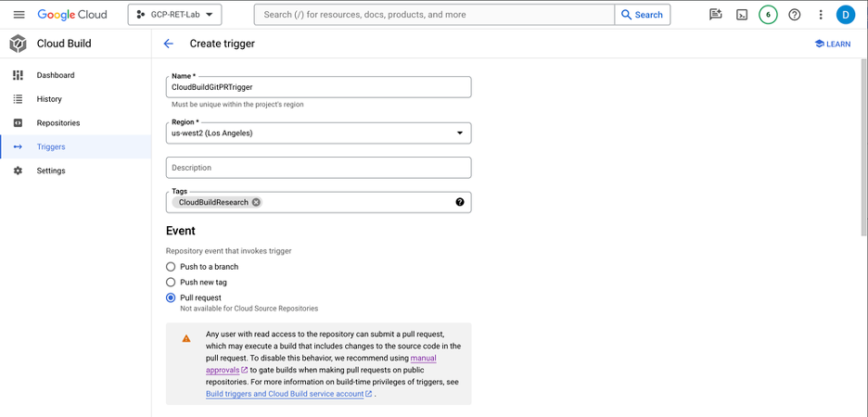
Task: Open the three-dot settings and utilities menu
Action: (x=821, y=15)
